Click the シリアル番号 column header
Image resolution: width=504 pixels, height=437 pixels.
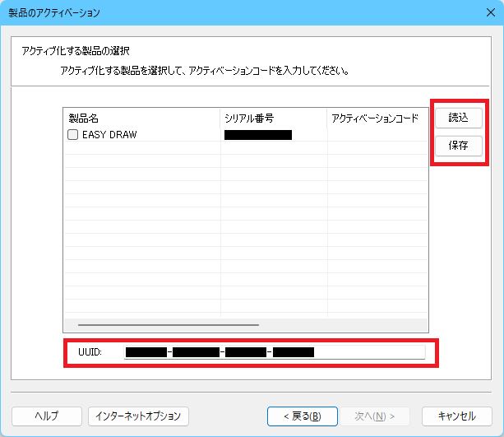click(x=274, y=119)
